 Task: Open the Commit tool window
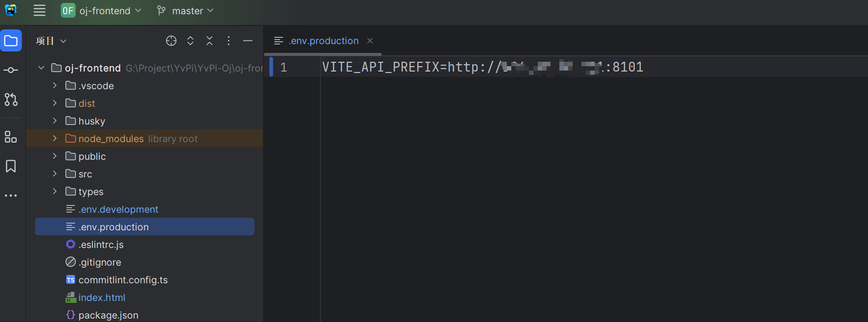(x=11, y=70)
